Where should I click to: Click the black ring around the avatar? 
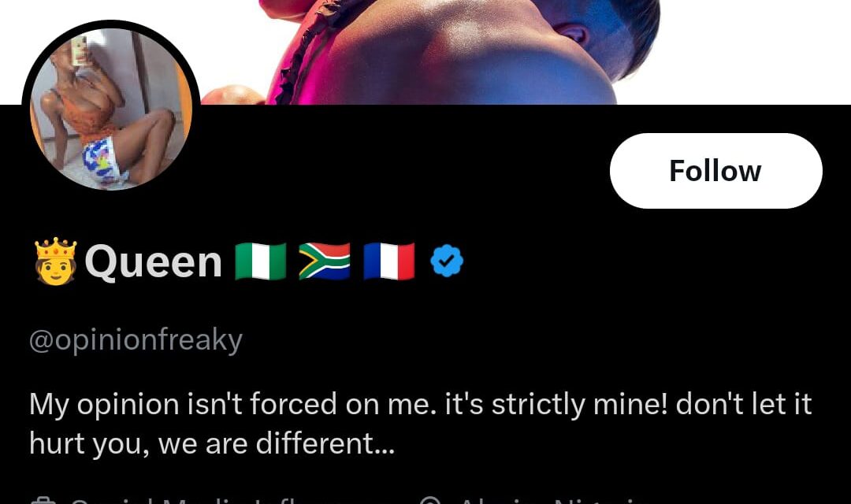[x=111, y=24]
